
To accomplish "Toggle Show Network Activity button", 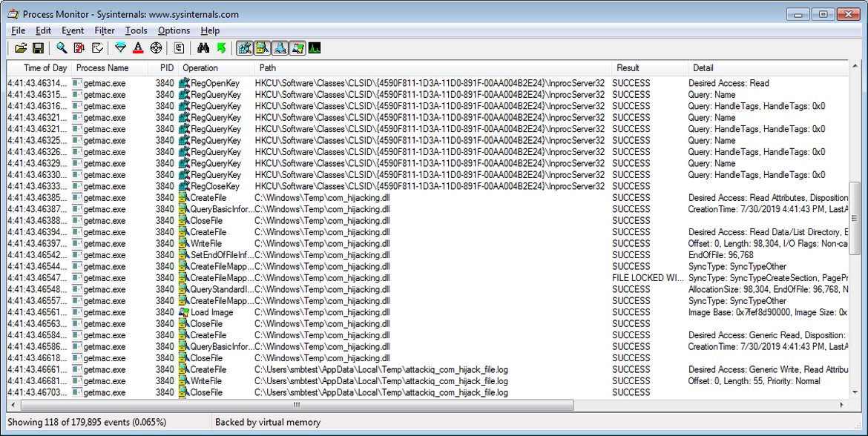I will pos(280,48).
